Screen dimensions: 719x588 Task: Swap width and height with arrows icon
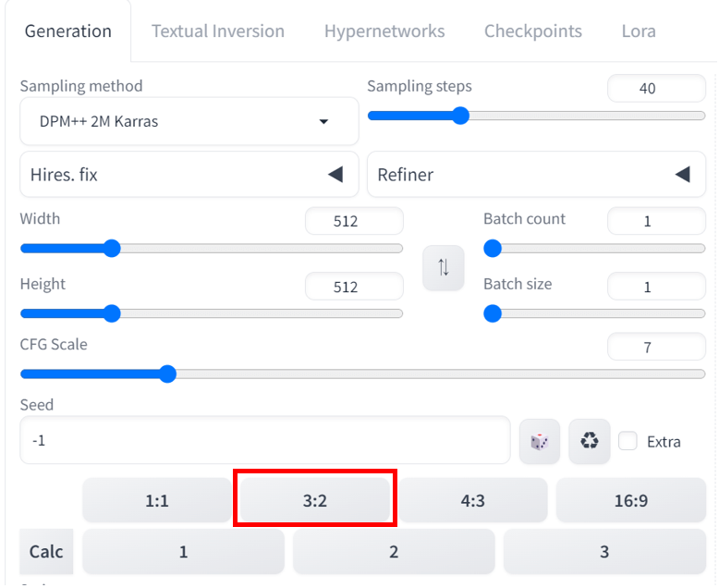pyautogui.click(x=443, y=267)
